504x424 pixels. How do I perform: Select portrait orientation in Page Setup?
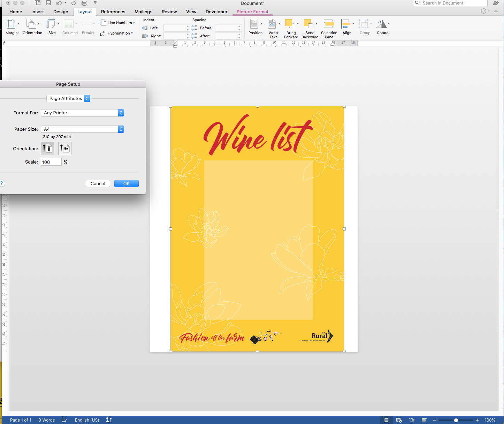click(47, 148)
